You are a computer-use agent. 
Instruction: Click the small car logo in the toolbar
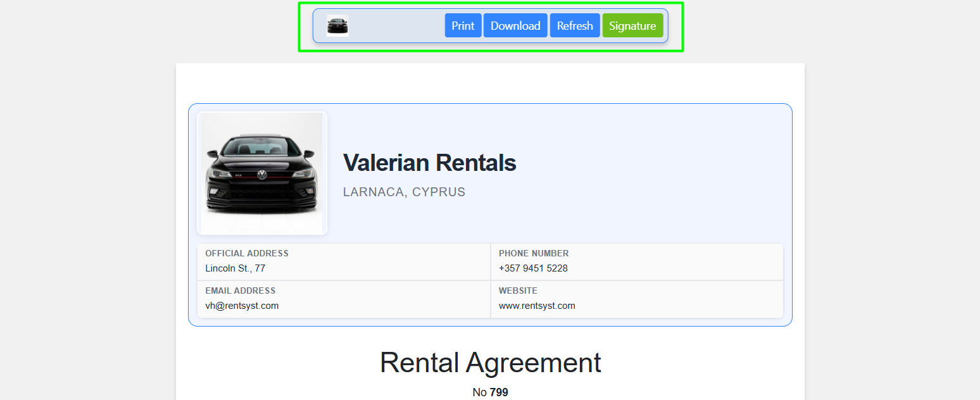(x=337, y=26)
